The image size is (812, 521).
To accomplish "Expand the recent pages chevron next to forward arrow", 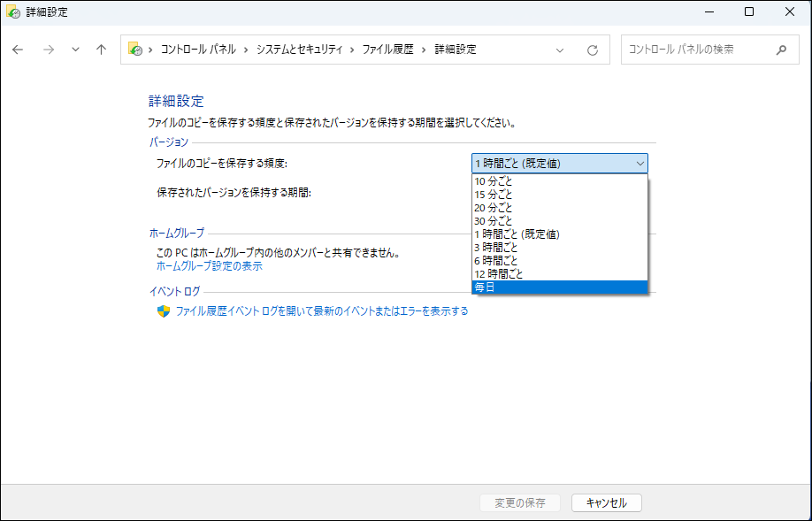I will tap(74, 50).
